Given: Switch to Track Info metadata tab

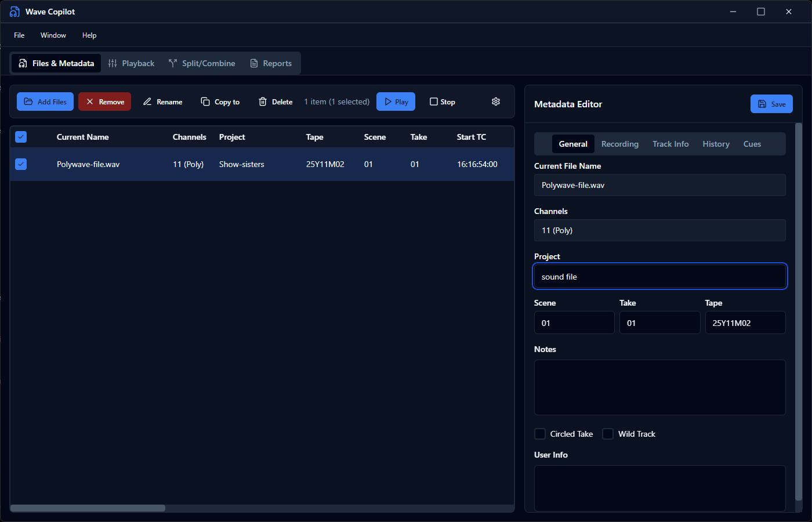Looking at the screenshot, I should pos(670,144).
